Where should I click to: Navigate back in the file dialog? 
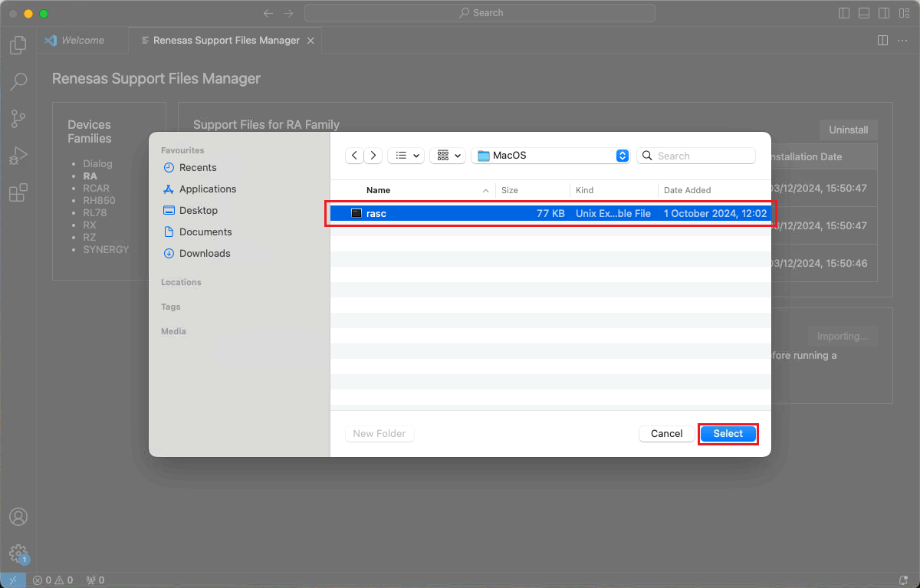click(x=354, y=156)
